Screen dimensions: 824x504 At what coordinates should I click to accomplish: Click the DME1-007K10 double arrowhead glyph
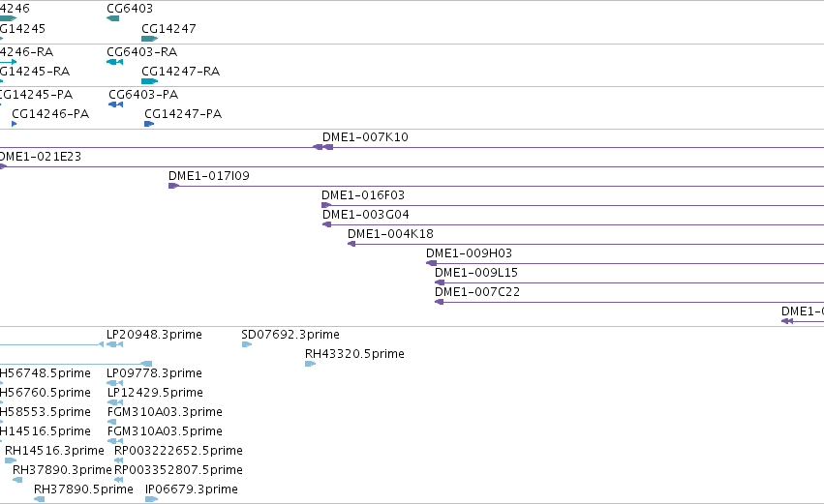click(x=323, y=147)
